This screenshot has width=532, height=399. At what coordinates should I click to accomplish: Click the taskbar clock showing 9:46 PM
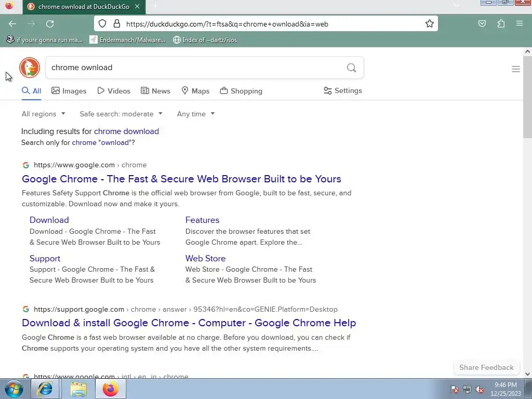[x=506, y=389]
